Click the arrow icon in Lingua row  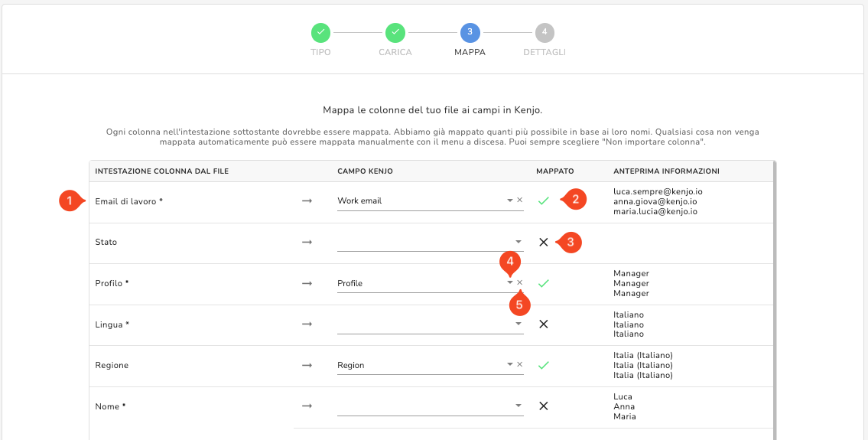[307, 324]
